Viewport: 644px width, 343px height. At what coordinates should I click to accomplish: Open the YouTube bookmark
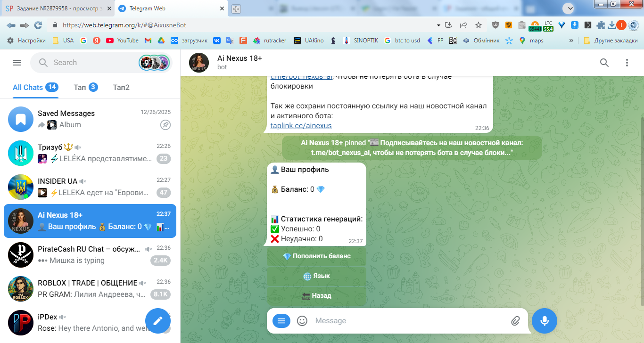tap(123, 41)
